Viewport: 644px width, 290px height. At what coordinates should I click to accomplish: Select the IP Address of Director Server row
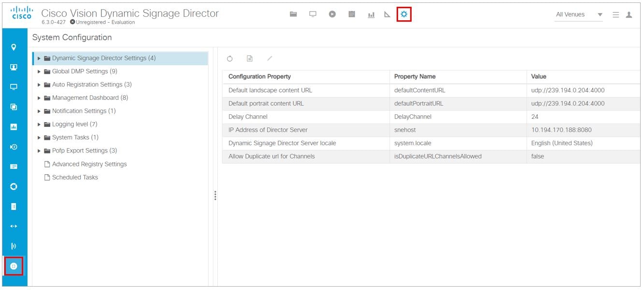tap(431, 130)
